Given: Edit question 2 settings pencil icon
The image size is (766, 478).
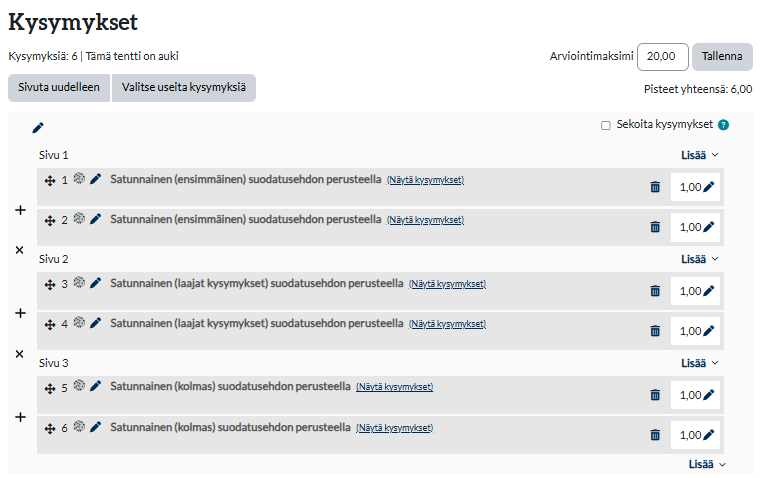Looking at the screenshot, I should tap(95, 219).
